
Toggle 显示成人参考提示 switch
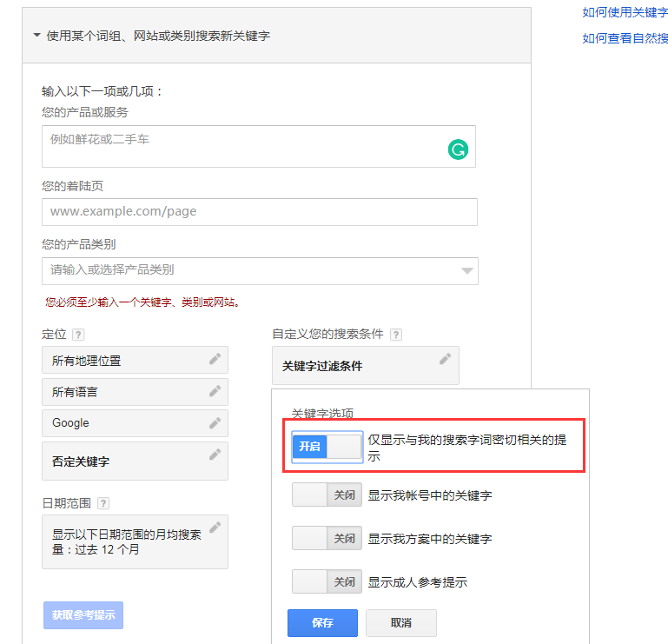coord(327,581)
